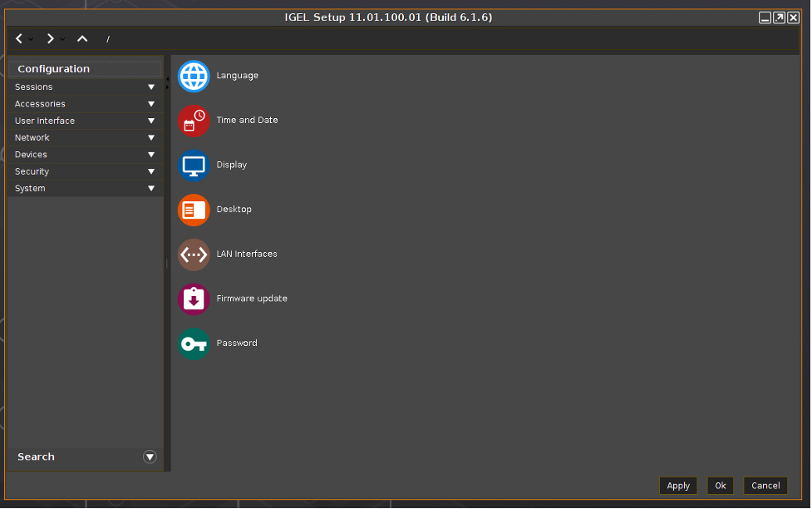Open the forward history dropdown arrow
Screen dimensions: 812x509
[62, 39]
